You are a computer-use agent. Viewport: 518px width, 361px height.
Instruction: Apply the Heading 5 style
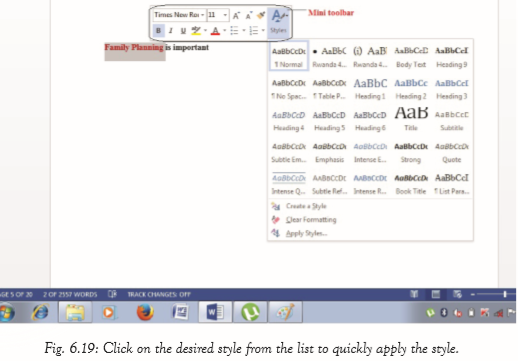coord(329,121)
